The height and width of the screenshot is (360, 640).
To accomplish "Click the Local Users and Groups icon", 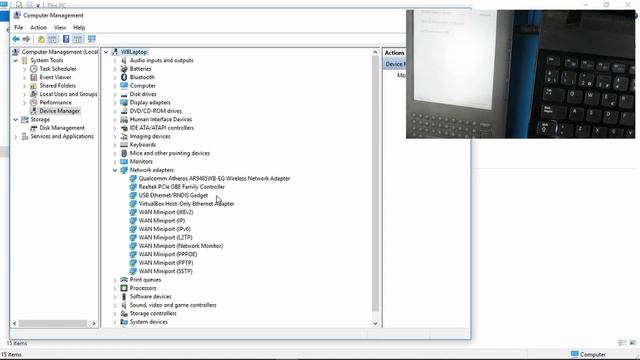I will (x=34, y=94).
